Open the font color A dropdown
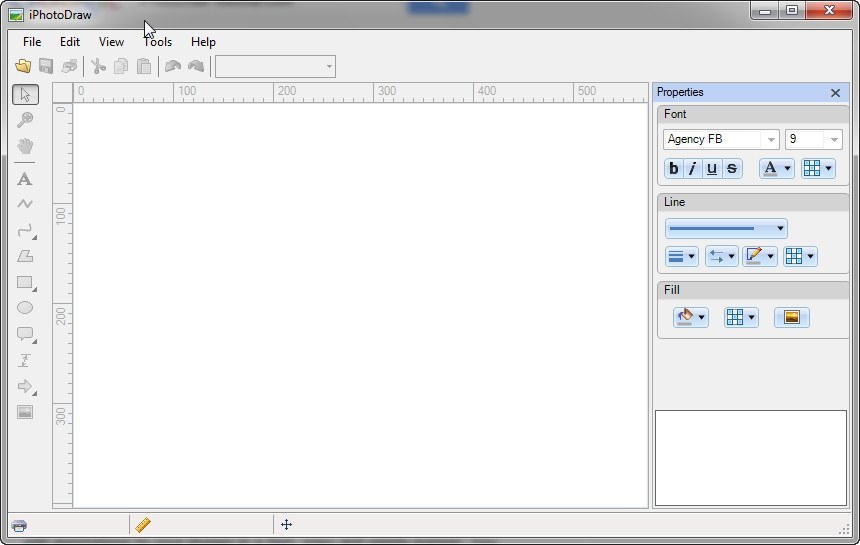Image resolution: width=860 pixels, height=545 pixels. [776, 168]
